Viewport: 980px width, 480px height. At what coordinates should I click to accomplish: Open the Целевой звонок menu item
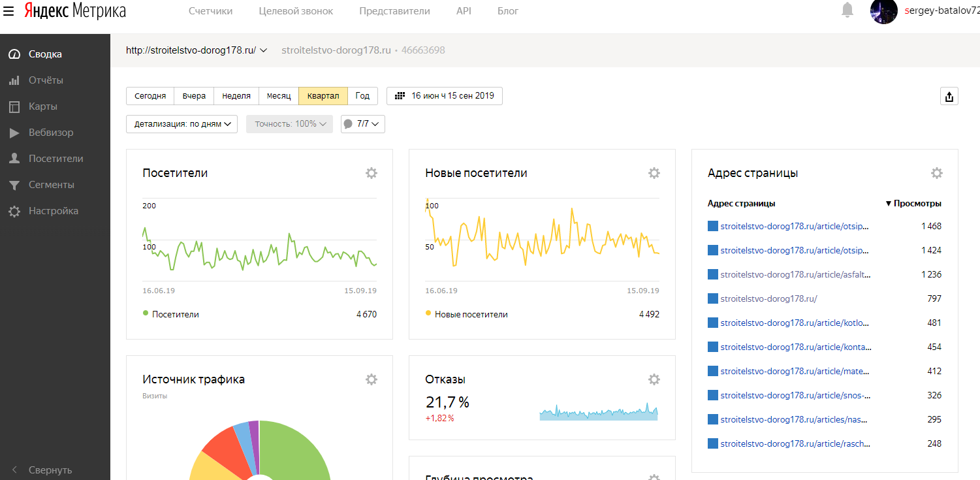coord(296,11)
